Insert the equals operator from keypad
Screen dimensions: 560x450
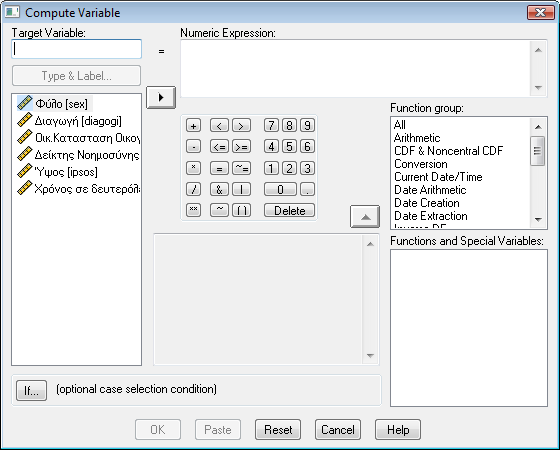(x=219, y=168)
